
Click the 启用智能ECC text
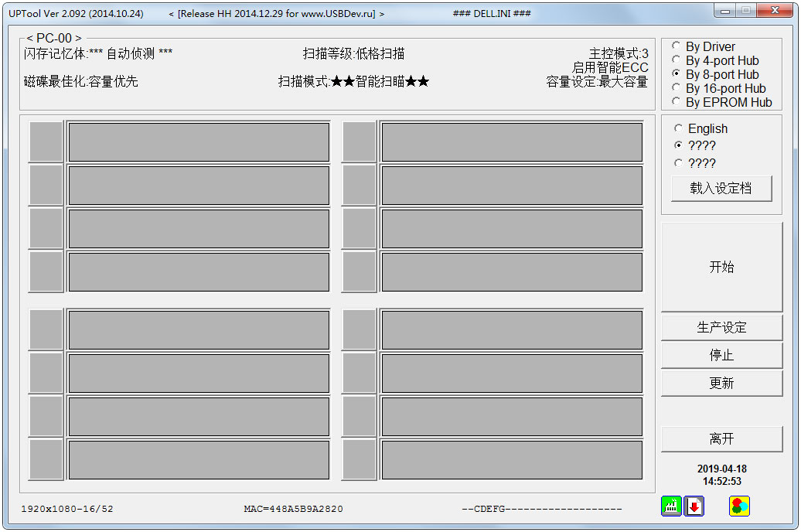pos(610,67)
